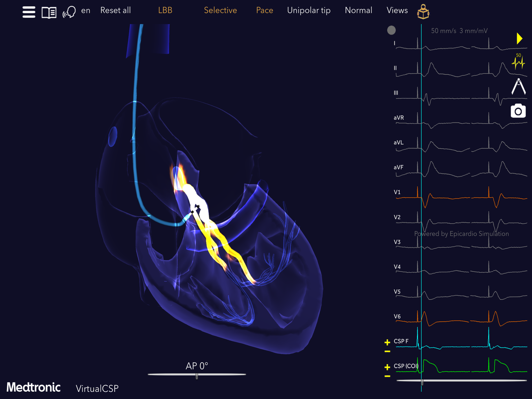Open the hamburger main menu
532x399 pixels.
pos(29,12)
